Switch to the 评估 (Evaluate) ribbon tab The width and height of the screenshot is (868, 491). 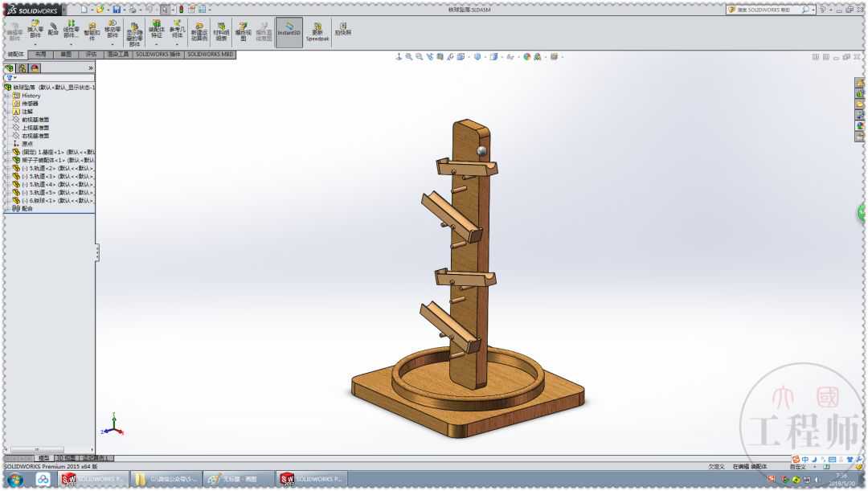point(91,55)
